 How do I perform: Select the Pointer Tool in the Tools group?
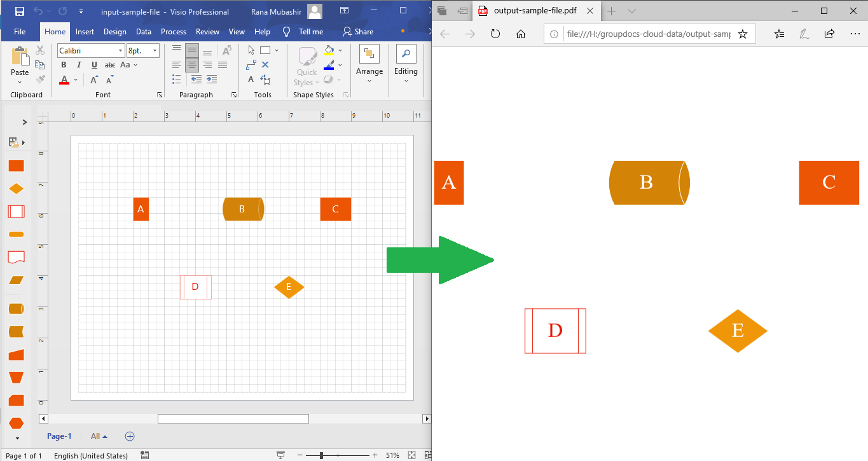coord(251,50)
